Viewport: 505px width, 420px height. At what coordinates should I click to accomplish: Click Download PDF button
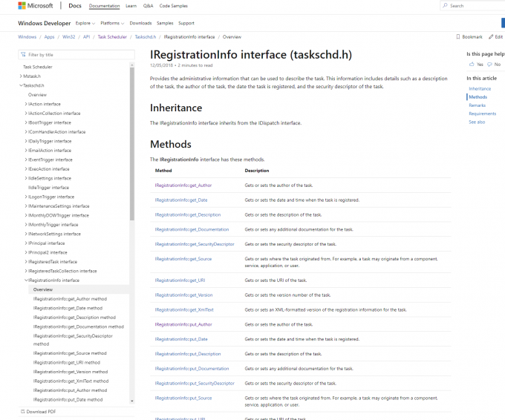tap(38, 412)
